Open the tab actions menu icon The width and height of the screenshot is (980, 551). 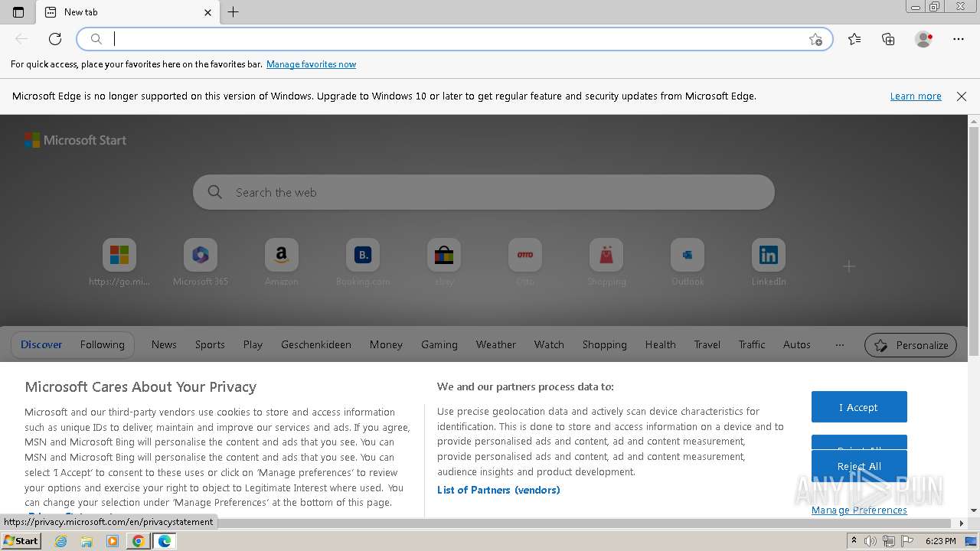18,12
